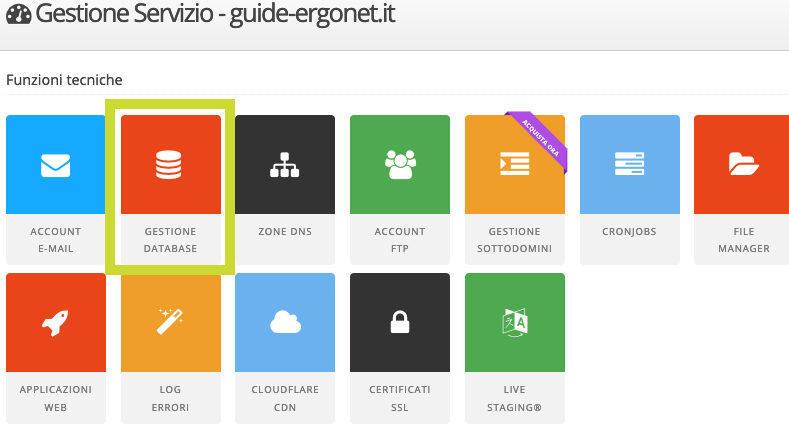
Task: Click the Cronjobs server icon
Action: click(629, 164)
